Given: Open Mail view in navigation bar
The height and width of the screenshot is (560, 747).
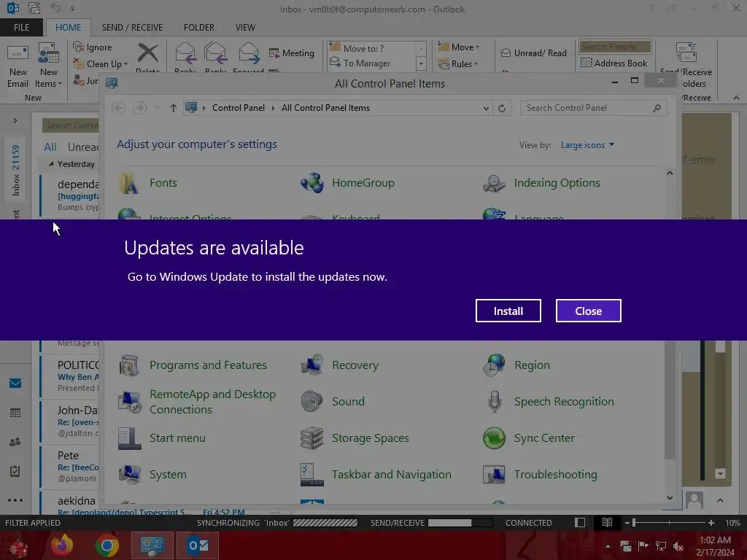Looking at the screenshot, I should pyautogui.click(x=15, y=383).
